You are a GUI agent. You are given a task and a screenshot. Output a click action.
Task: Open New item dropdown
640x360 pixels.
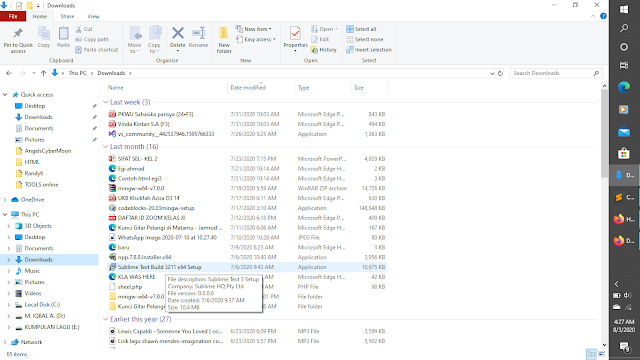(x=253, y=29)
